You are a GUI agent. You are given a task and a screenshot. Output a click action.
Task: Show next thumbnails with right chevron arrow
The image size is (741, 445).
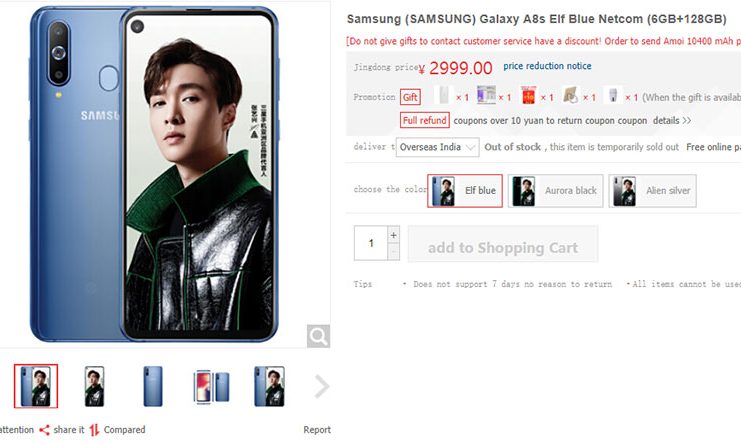322,387
